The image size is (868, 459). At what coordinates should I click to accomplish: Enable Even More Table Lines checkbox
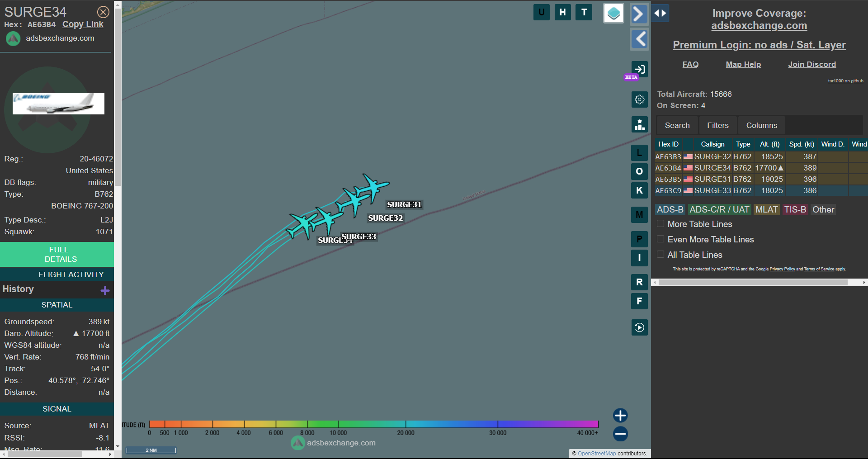660,239
